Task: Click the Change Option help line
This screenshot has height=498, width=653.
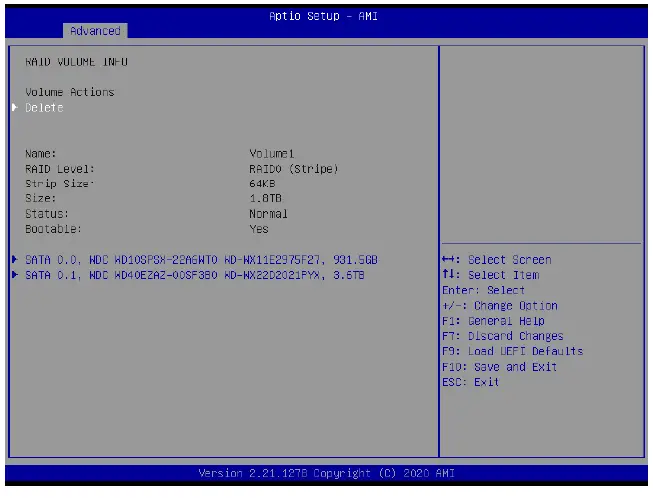Action: (500, 306)
